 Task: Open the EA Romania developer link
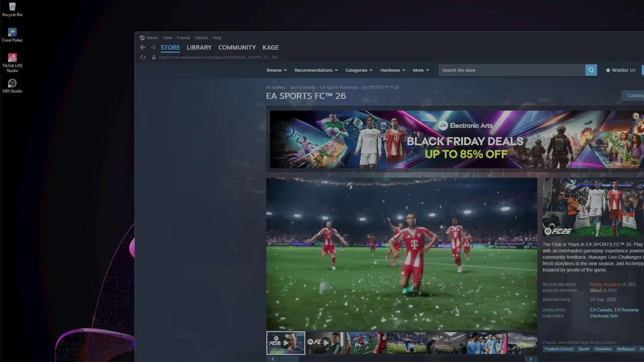click(626, 310)
